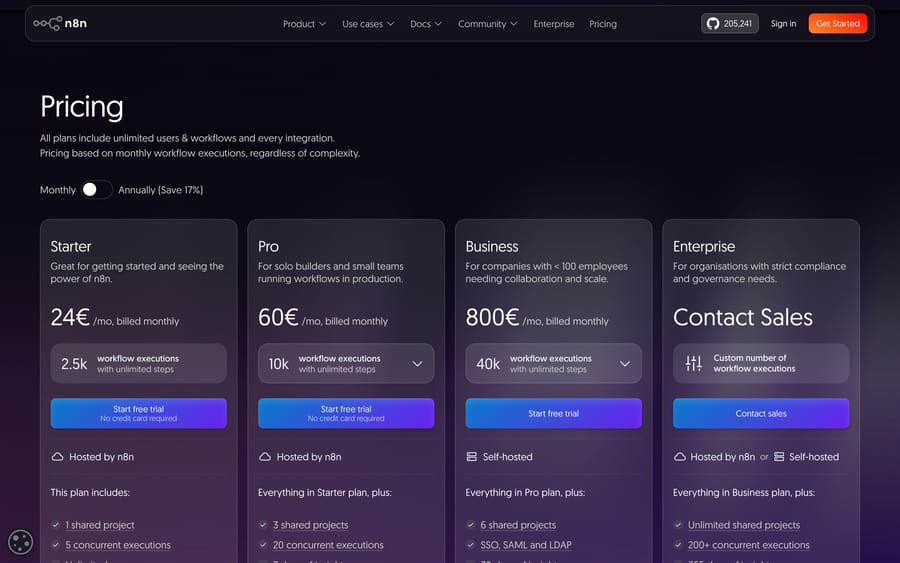Open SSO, SAML and LDAP feature link

pyautogui.click(x=526, y=545)
